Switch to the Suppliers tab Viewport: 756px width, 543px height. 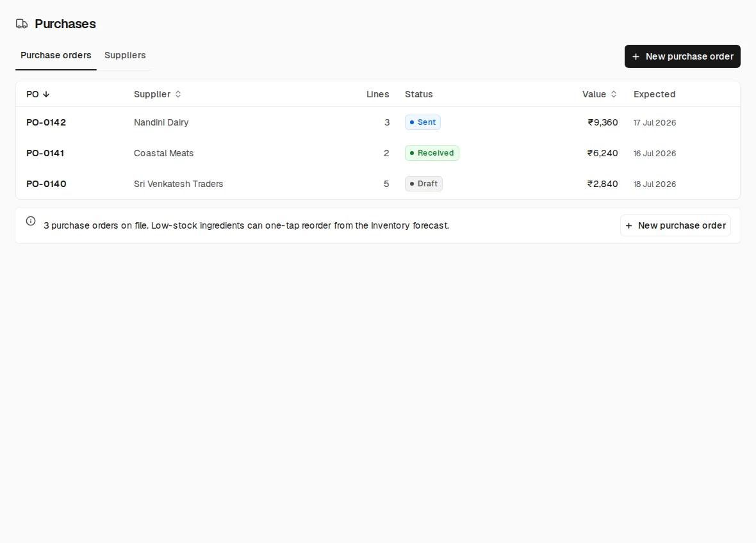[x=125, y=56]
